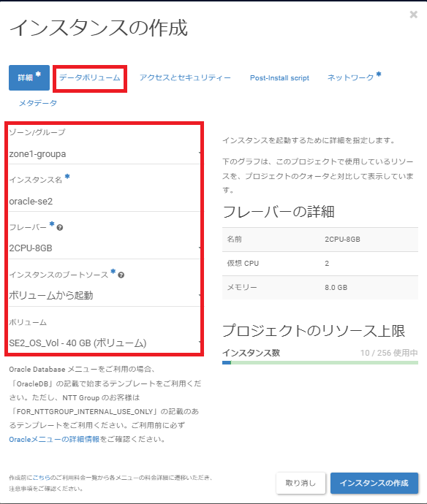Image resolution: width=427 pixels, height=504 pixels.
Task: Click the インスタンスの作成 button
Action: [374, 483]
